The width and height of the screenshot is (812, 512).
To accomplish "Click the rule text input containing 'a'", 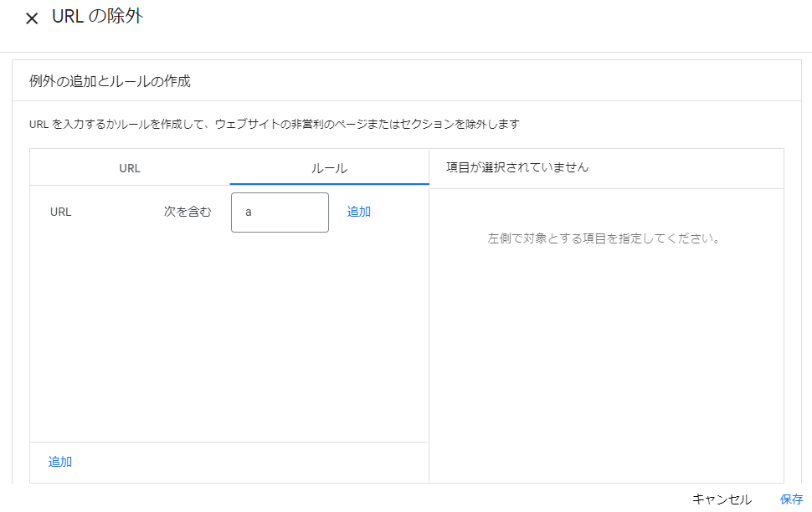I will click(280, 212).
